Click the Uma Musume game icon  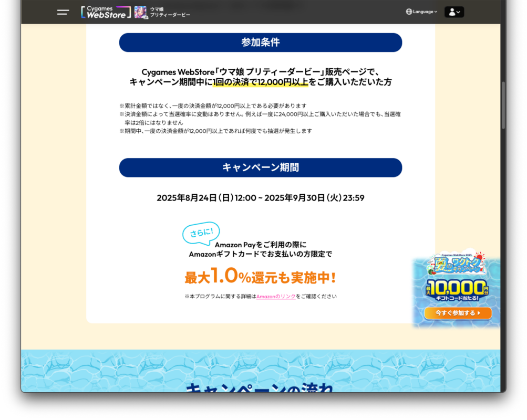(140, 12)
